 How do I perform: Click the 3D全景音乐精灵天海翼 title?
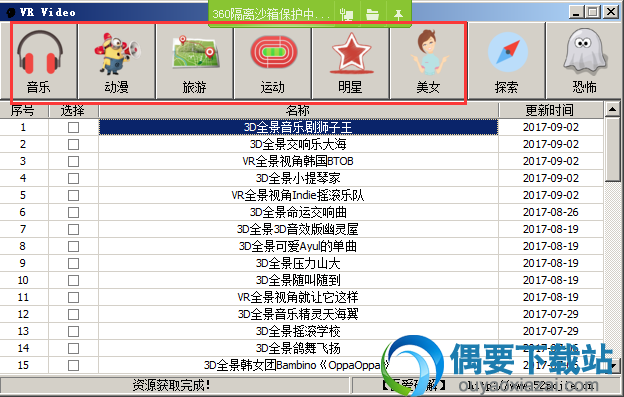[x=298, y=314]
